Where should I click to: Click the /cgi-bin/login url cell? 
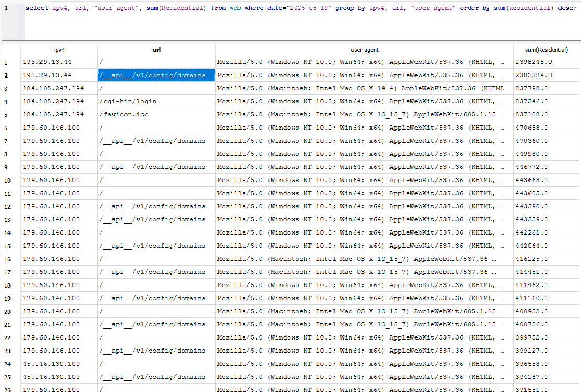128,101
